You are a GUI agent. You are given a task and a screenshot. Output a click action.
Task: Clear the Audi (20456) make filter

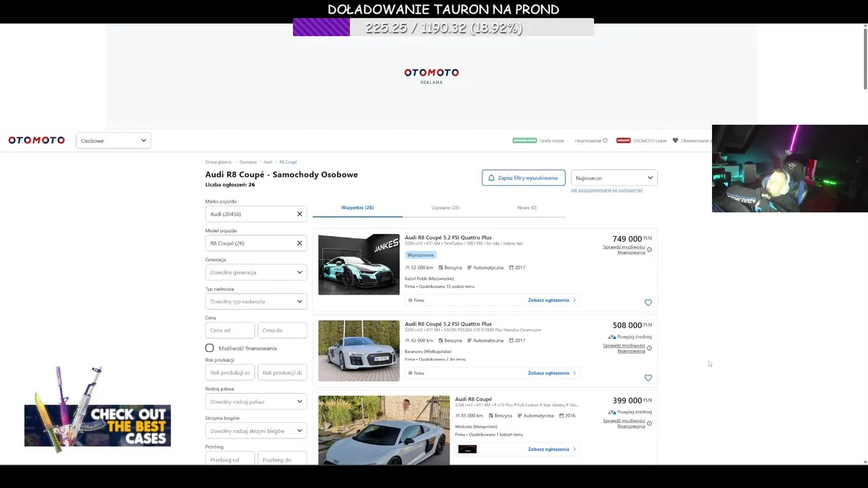[299, 214]
